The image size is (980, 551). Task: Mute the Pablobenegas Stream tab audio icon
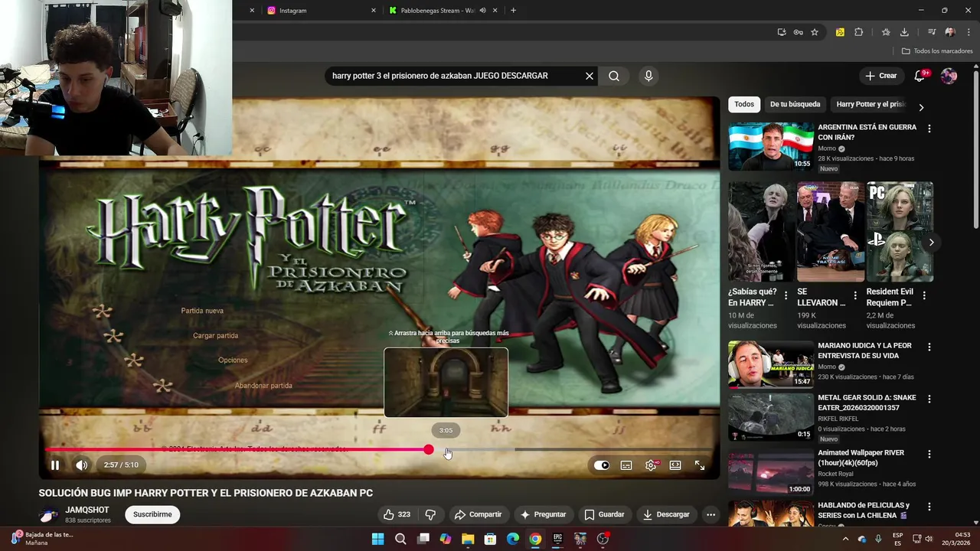(482, 11)
